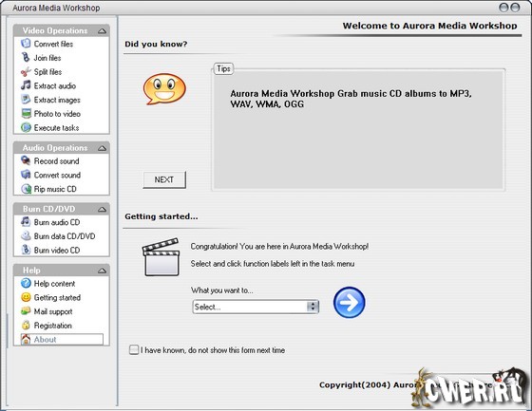This screenshot has width=532, height=411.
Task: Select Extract audio label
Action: click(x=55, y=85)
